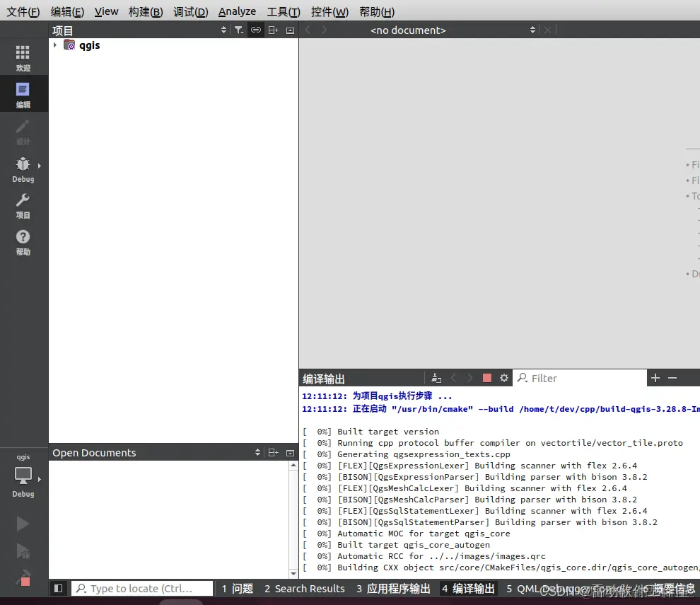Open the 调试(D) menu
This screenshot has width=700, height=605.
click(x=191, y=11)
